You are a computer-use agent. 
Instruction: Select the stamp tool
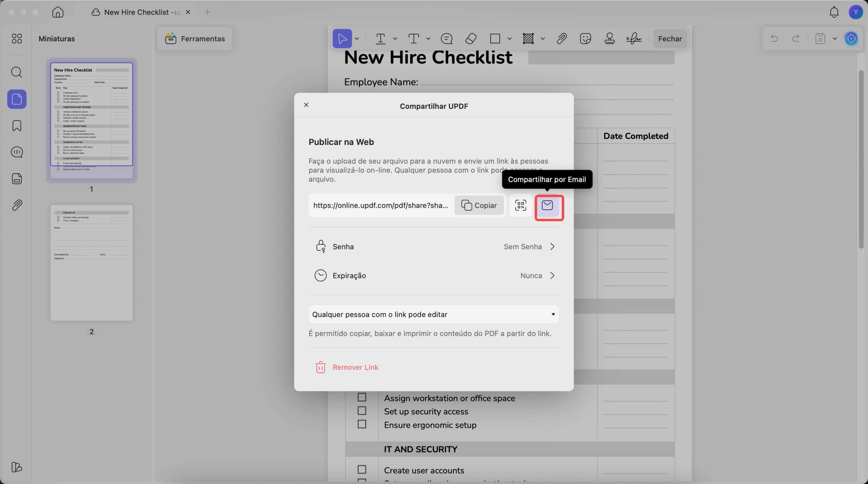pyautogui.click(x=610, y=39)
